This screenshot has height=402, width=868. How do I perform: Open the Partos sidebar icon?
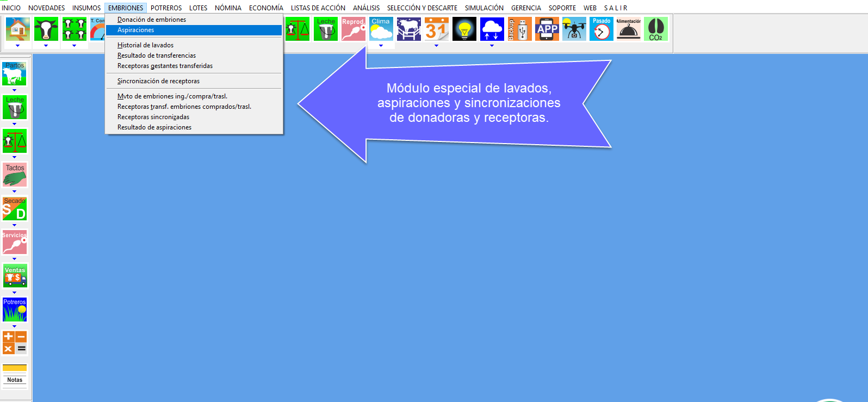pyautogui.click(x=15, y=73)
